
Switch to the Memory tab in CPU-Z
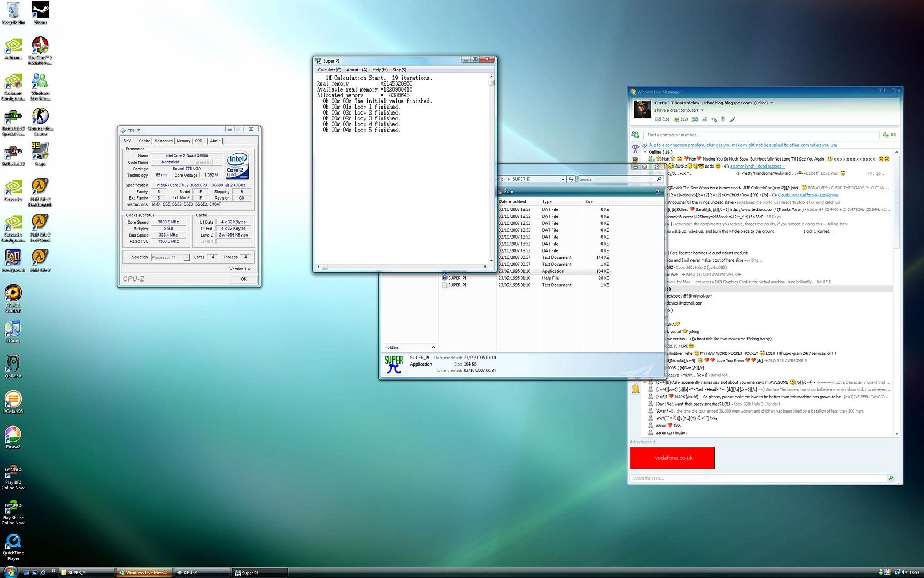183,141
